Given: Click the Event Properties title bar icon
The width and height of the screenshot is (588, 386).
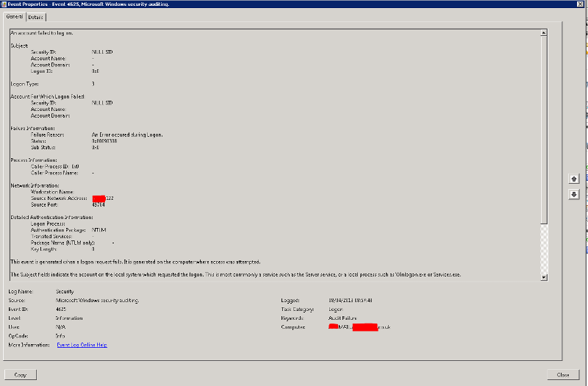Looking at the screenshot, I should pyautogui.click(x=4, y=4).
